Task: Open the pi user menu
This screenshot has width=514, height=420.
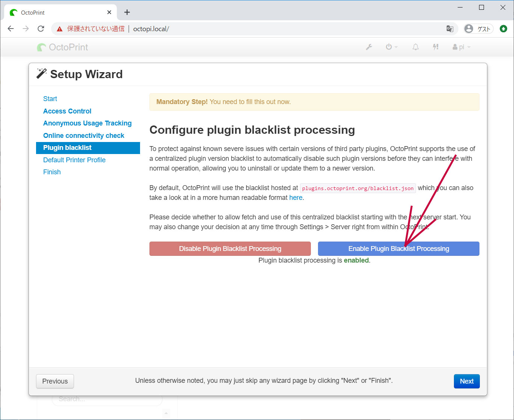Action: 461,47
